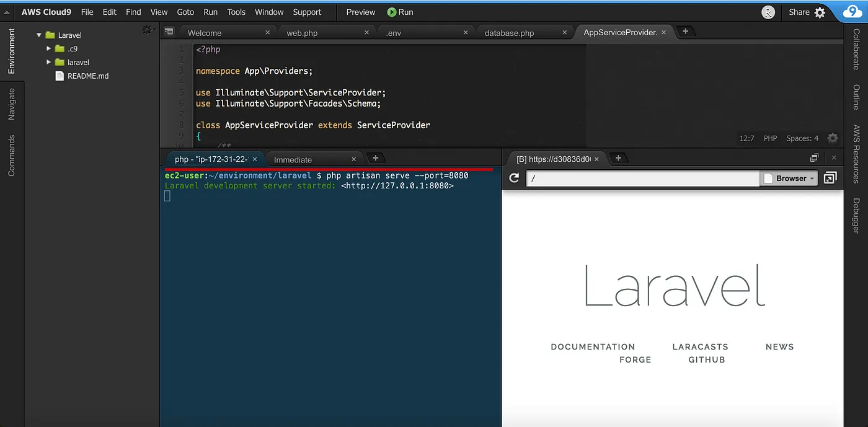Click cursor position 12:7 in status bar

pyautogui.click(x=746, y=138)
